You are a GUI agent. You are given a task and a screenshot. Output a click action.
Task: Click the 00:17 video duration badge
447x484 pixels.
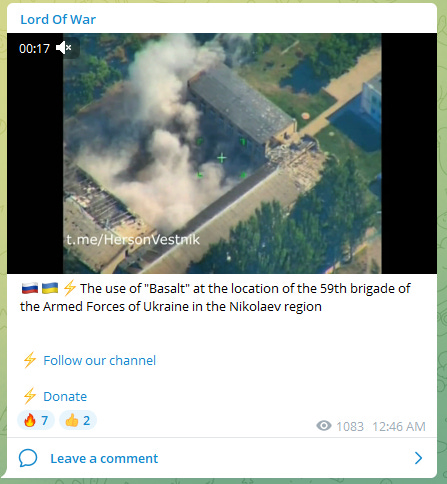(34, 48)
